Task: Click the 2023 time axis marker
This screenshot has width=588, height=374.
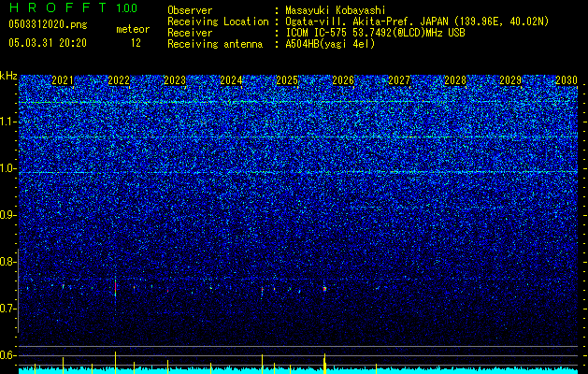Action: tap(175, 80)
